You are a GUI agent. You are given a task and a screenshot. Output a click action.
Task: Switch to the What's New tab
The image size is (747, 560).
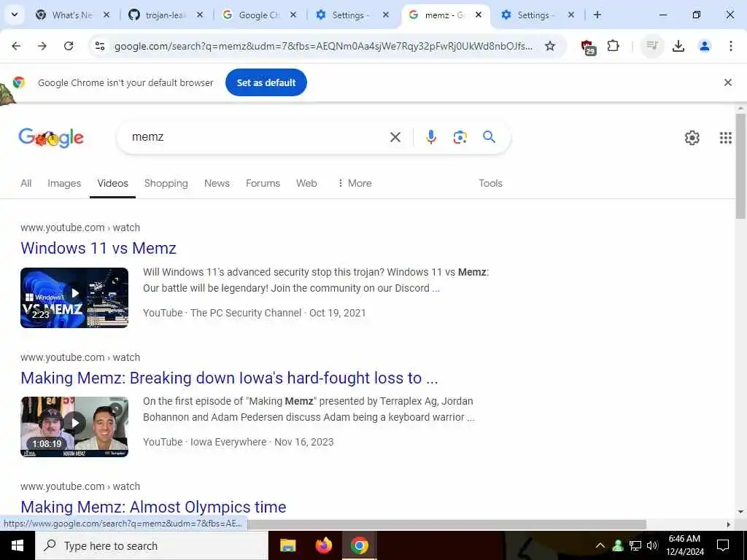[72, 15]
